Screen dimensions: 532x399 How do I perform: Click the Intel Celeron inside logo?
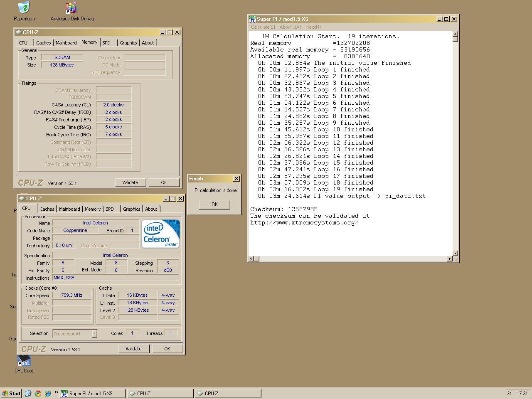[x=160, y=234]
